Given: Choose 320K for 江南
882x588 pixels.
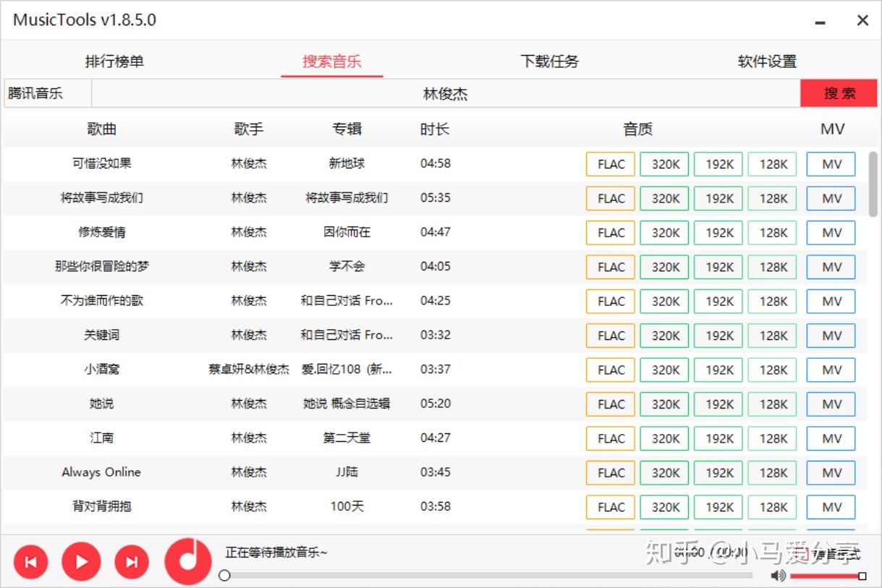Looking at the screenshot, I should click(664, 439).
